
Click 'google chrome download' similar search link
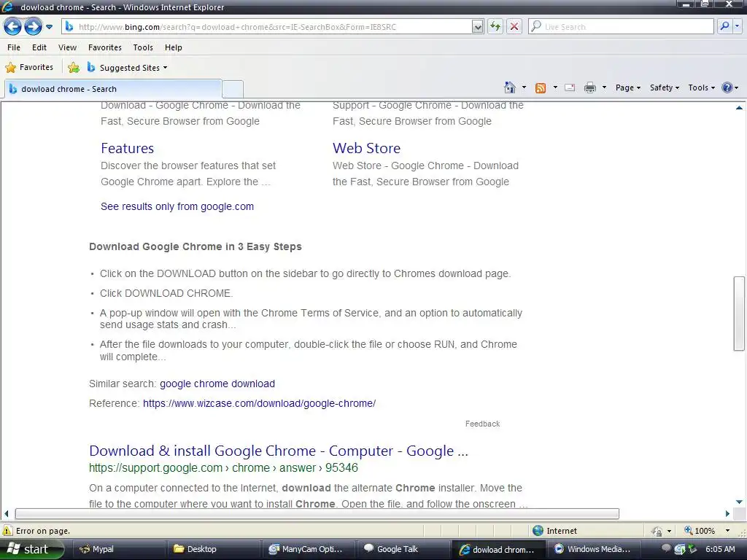217,384
